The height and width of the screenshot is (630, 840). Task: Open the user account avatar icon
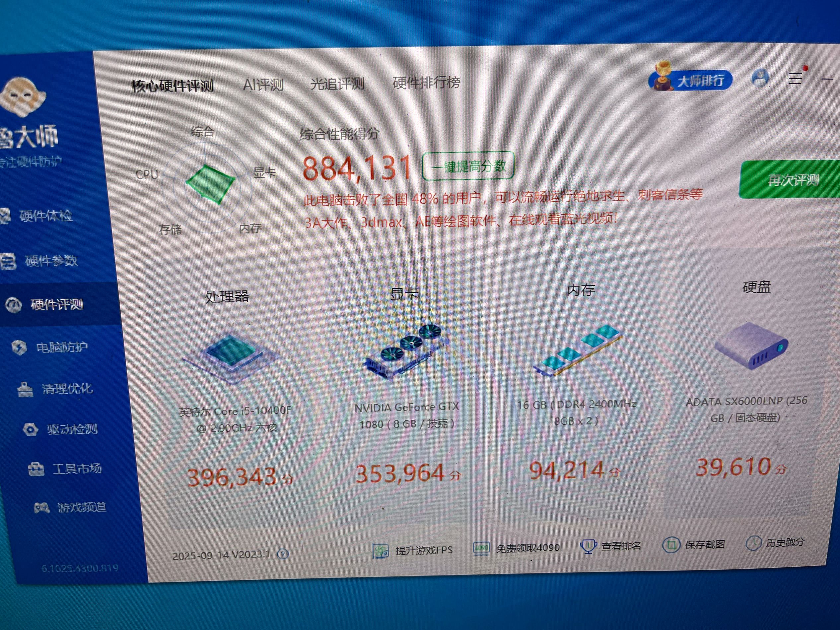[x=760, y=78]
